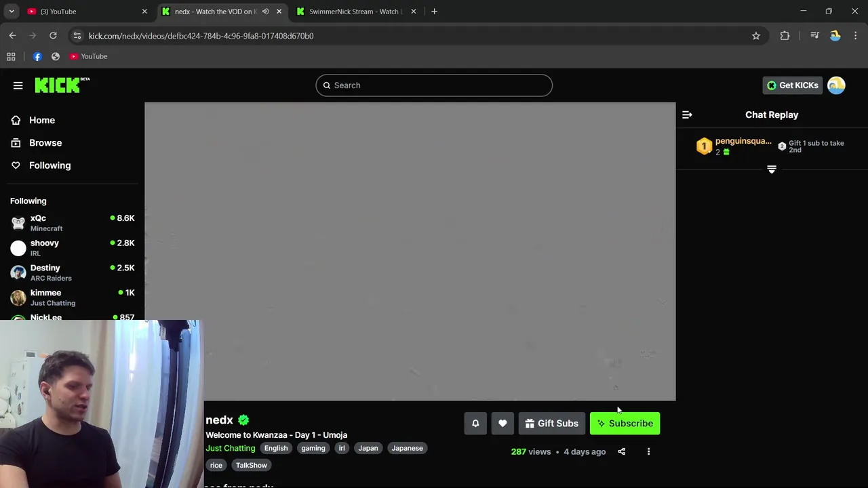This screenshot has height=488, width=868.
Task: Close the YouTube browser tab
Action: (144, 12)
